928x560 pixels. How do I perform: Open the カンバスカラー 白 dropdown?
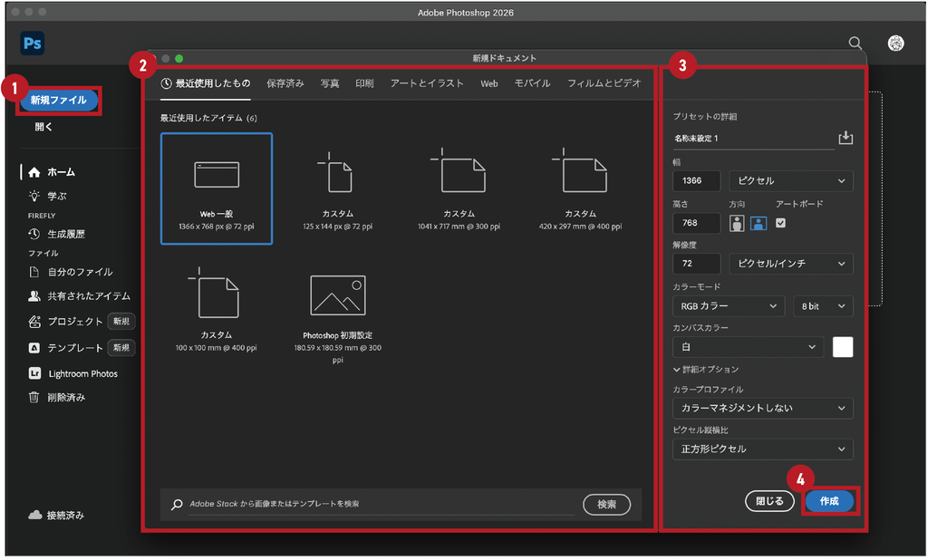[x=748, y=347]
